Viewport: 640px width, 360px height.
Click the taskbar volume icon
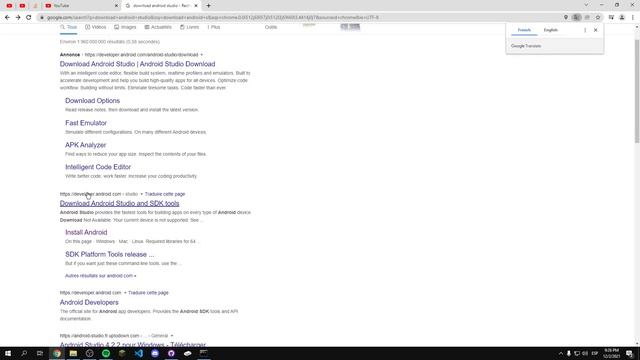tap(585, 353)
